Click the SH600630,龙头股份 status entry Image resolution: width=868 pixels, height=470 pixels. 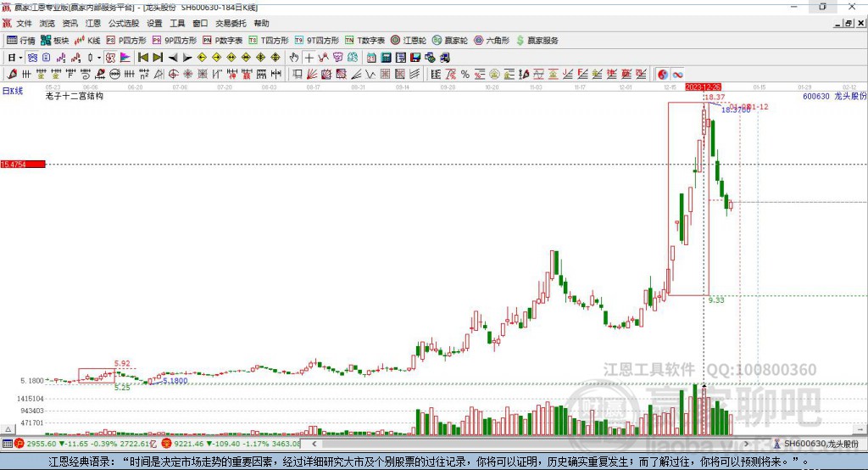[x=816, y=444]
